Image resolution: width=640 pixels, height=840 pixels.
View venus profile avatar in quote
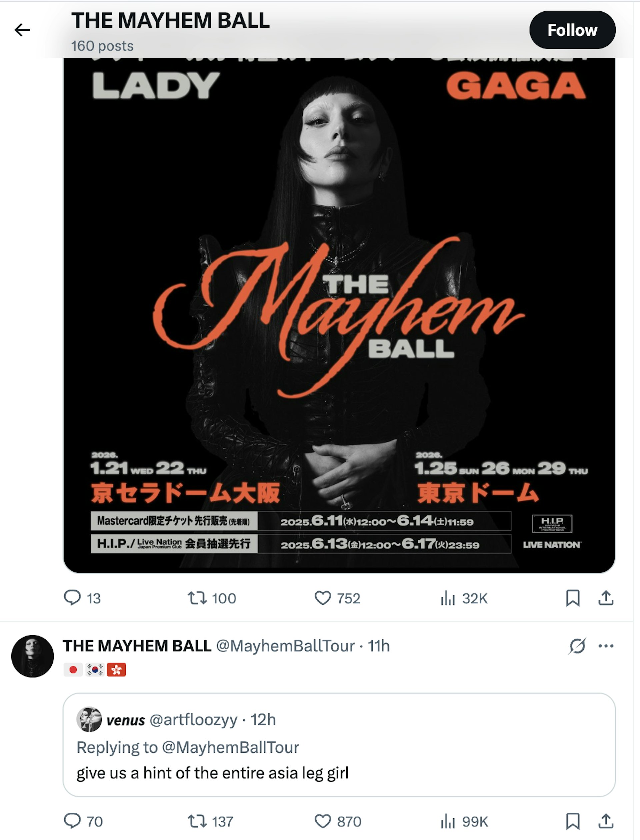[x=89, y=720]
